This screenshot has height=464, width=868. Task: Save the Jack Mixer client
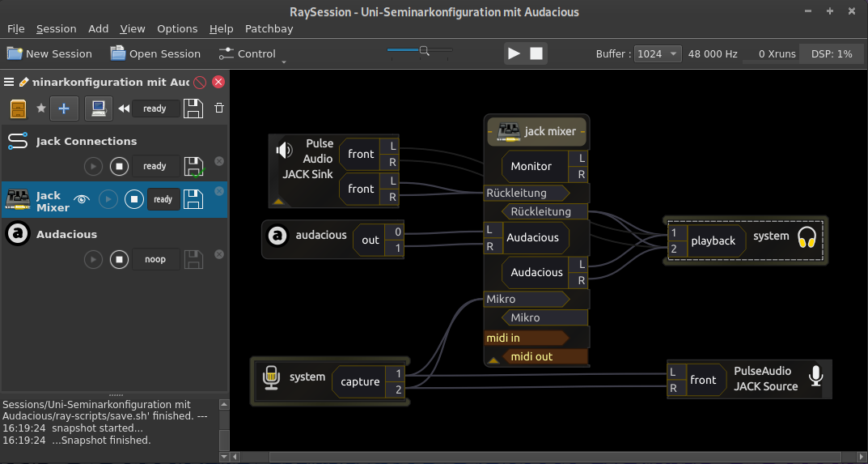pos(193,199)
